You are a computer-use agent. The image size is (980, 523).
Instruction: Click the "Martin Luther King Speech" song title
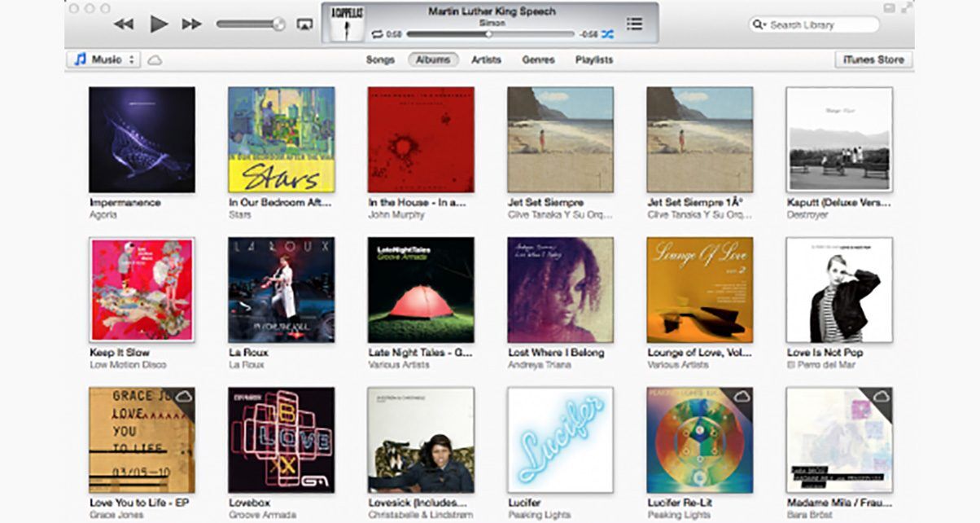click(x=492, y=11)
